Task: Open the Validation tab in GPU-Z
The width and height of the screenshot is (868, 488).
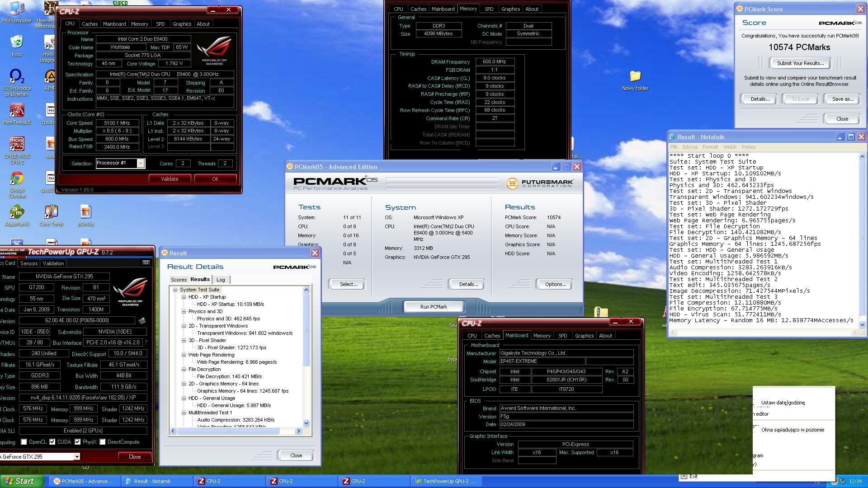Action: pyautogui.click(x=53, y=263)
